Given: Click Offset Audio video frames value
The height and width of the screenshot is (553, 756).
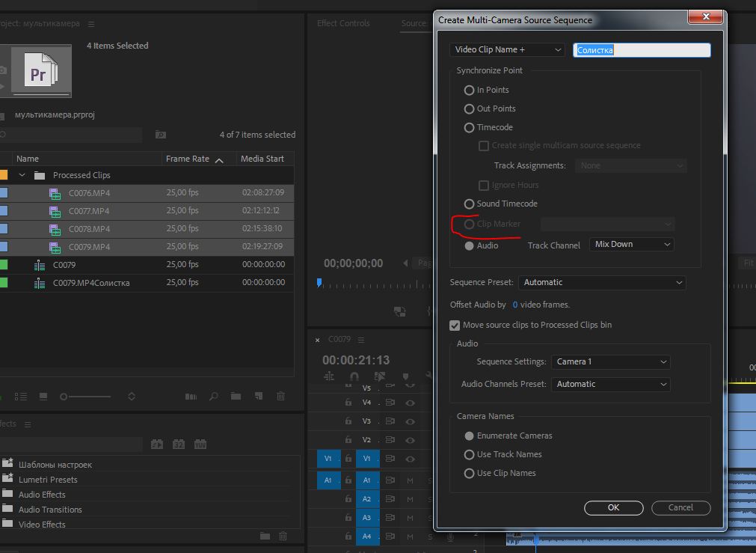Looking at the screenshot, I should click(515, 305).
